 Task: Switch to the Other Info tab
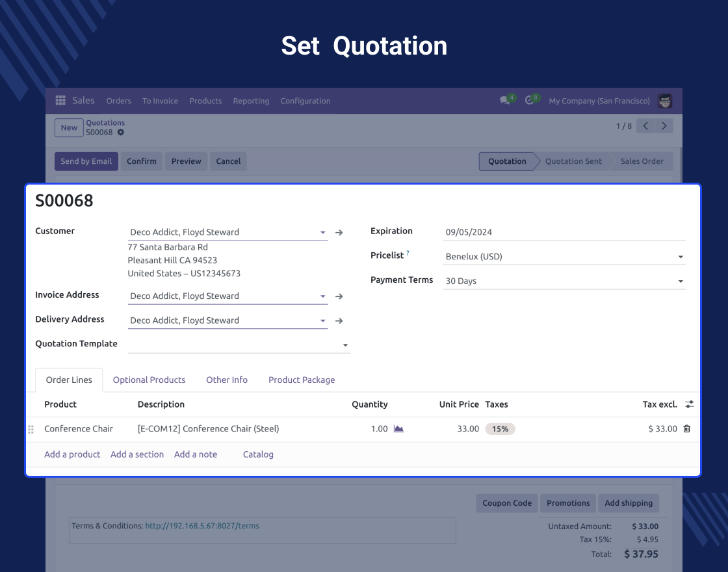coord(227,380)
